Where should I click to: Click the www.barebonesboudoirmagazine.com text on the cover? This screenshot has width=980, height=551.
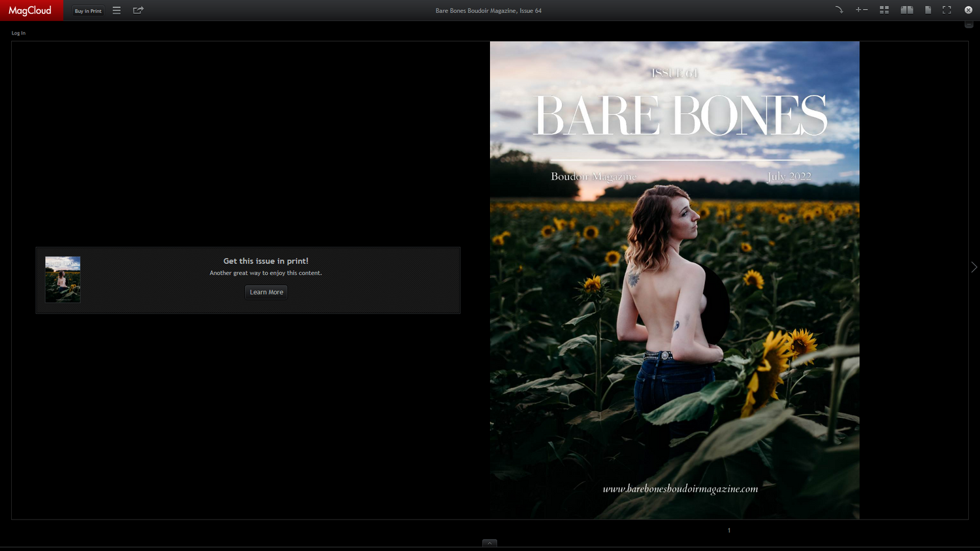point(680,489)
